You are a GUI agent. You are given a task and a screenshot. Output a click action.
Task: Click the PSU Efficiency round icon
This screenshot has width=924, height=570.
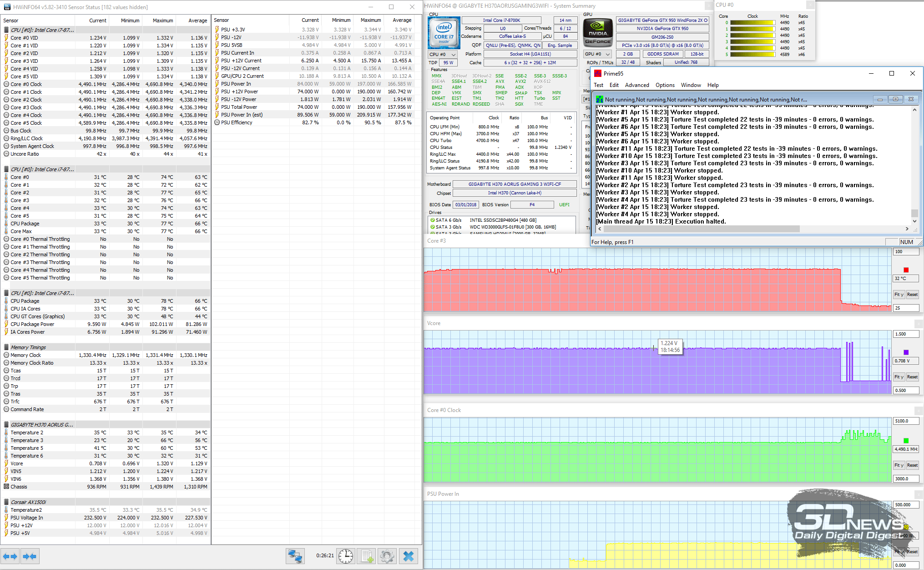tap(217, 122)
